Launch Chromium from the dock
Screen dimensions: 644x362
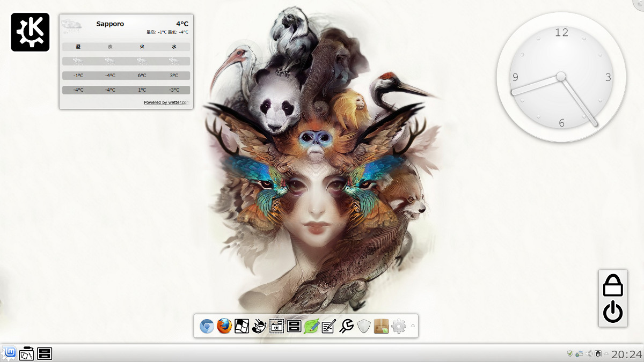pyautogui.click(x=207, y=326)
